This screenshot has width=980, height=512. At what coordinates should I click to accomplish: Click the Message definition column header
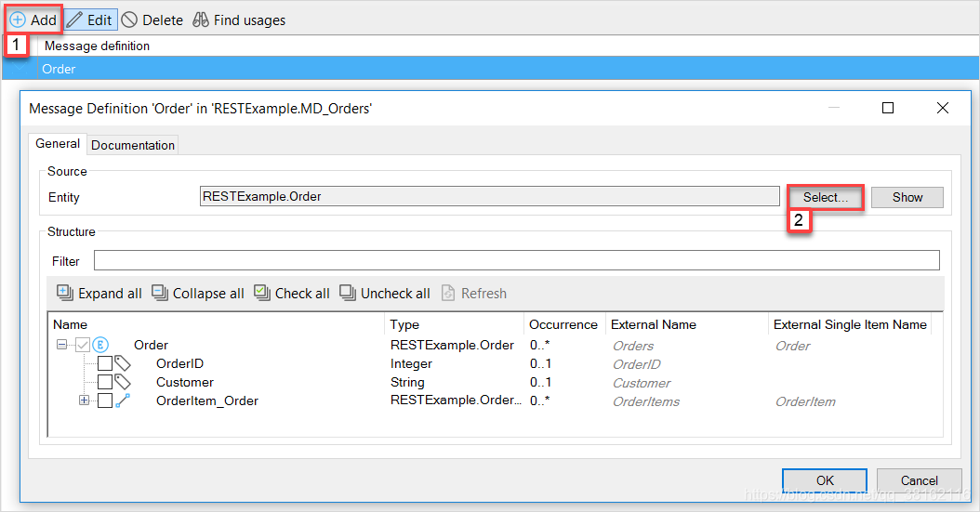[97, 46]
